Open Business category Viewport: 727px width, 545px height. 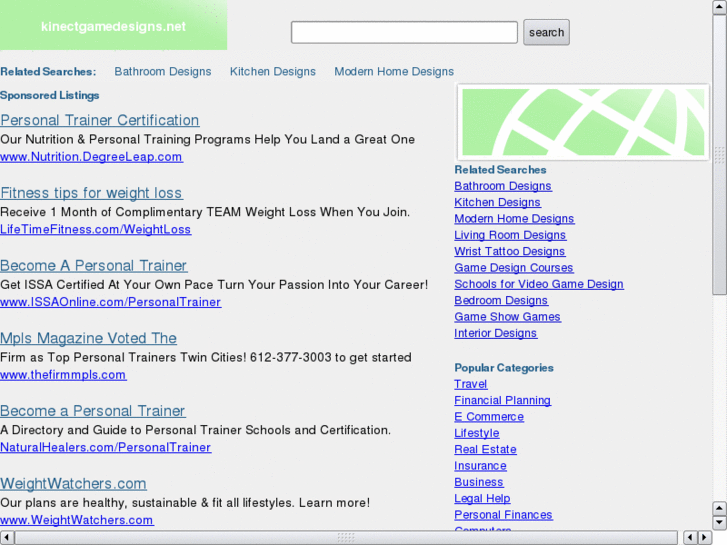[478, 482]
